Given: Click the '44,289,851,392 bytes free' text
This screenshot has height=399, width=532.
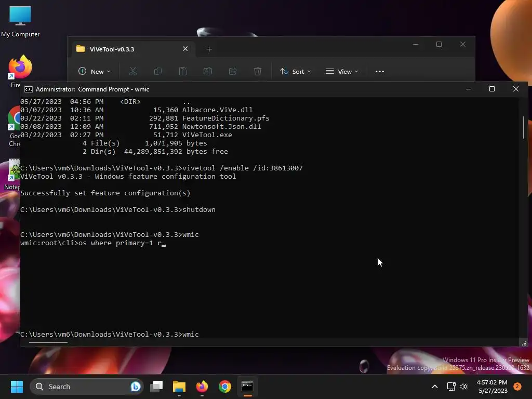Looking at the screenshot, I should tap(176, 151).
